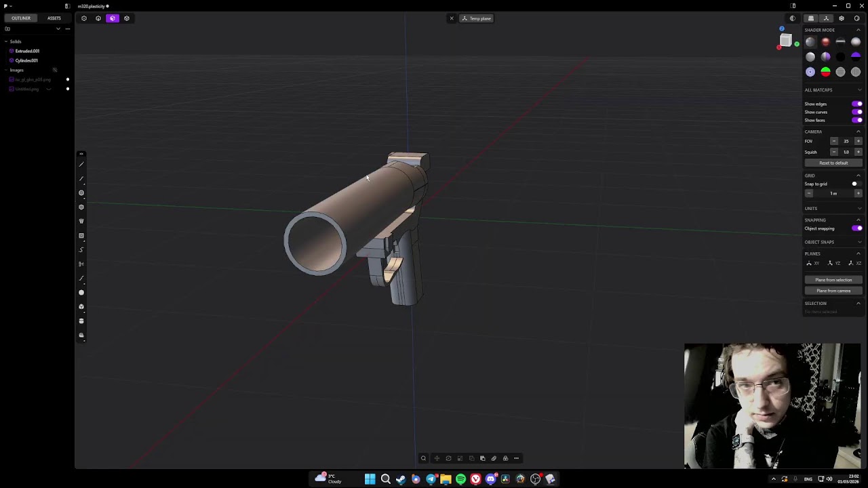Image resolution: width=868 pixels, height=488 pixels.
Task: Toggle visibility dot for the first image
Action: coord(67,80)
